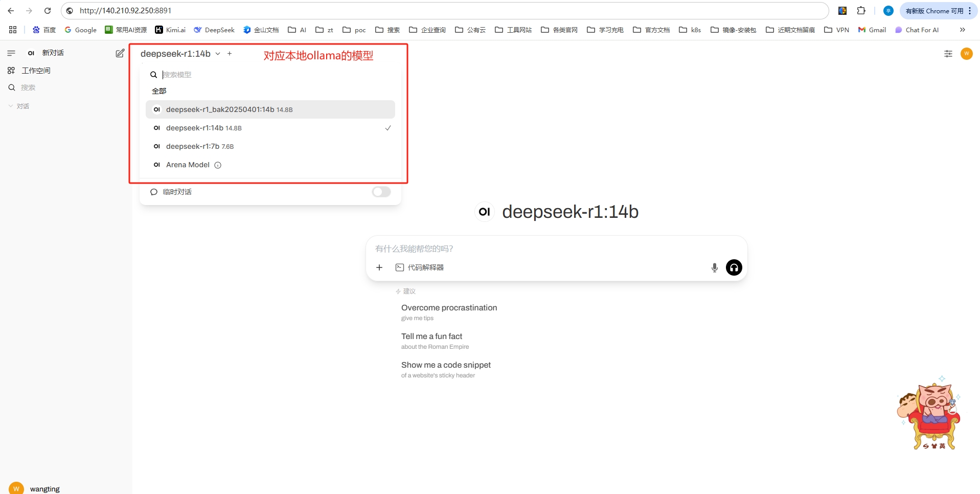Open the Google bookmark
This screenshot has width=980, height=494.
point(81,30)
